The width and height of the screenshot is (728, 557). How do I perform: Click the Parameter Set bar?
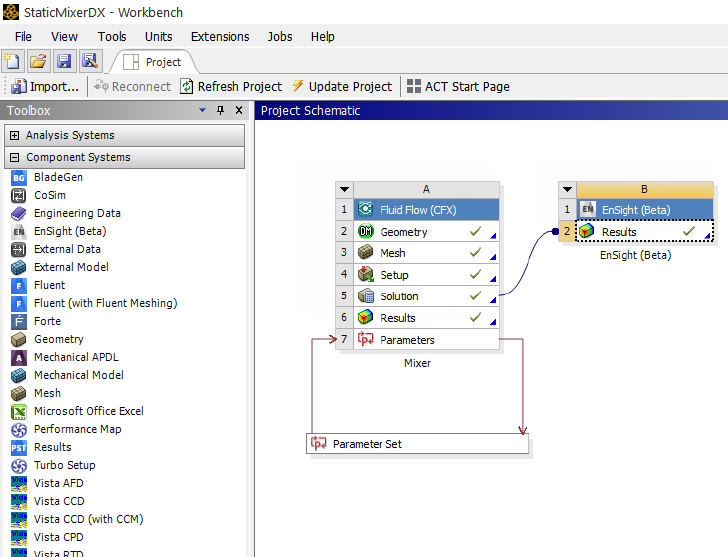click(417, 444)
